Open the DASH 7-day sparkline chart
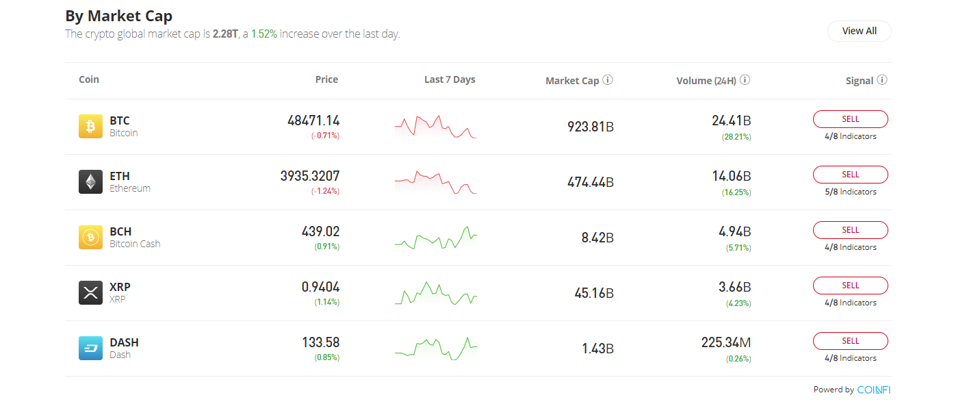980x417 pixels. (x=436, y=349)
